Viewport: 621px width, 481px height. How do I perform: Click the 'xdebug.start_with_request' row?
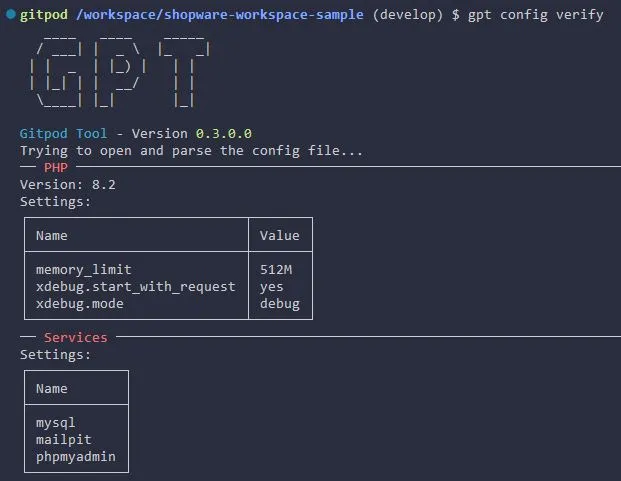136,287
